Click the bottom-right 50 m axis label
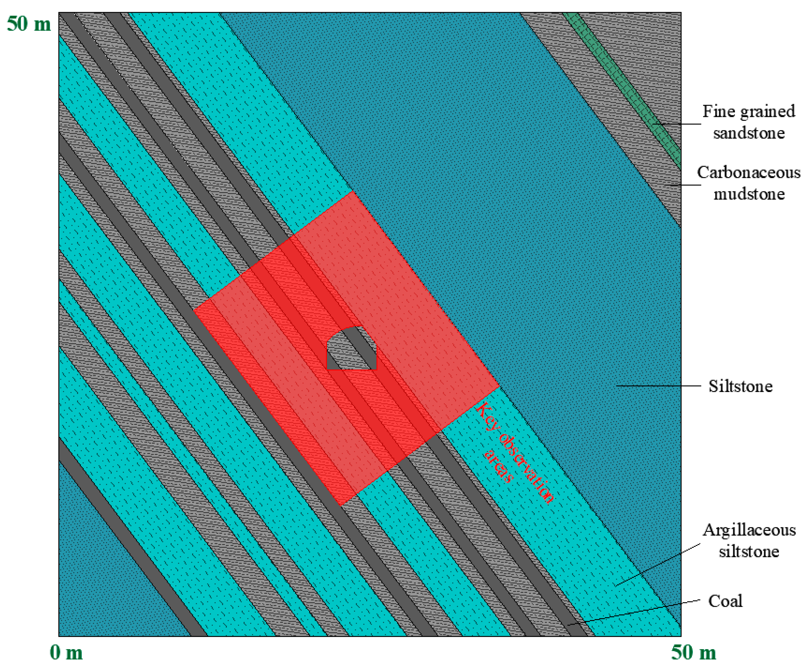808x672 pixels. click(x=693, y=653)
